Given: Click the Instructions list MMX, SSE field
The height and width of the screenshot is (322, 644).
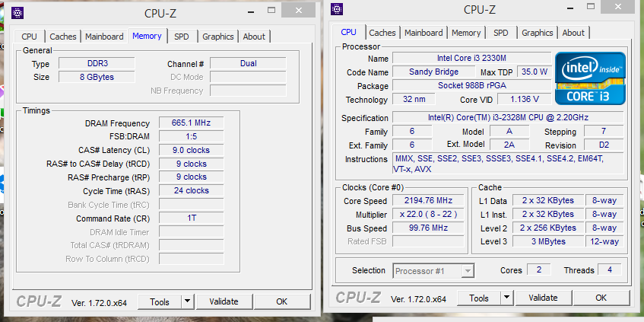Looking at the screenshot, I should (508, 164).
